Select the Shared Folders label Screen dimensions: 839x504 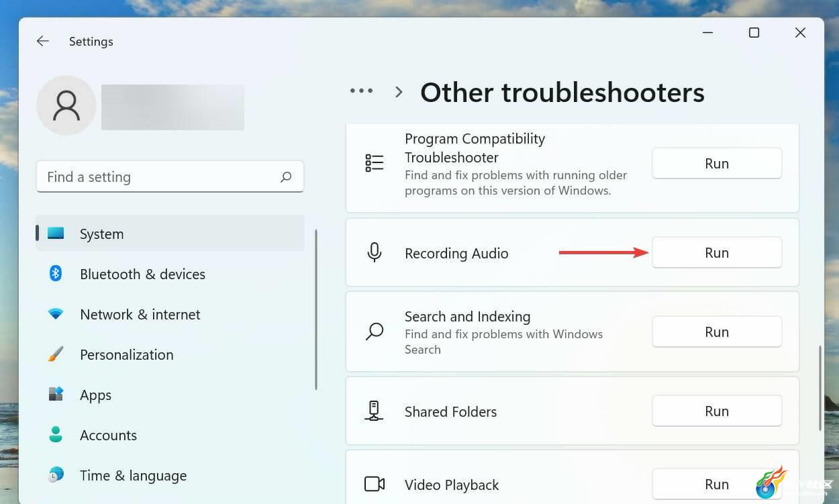[x=450, y=412]
